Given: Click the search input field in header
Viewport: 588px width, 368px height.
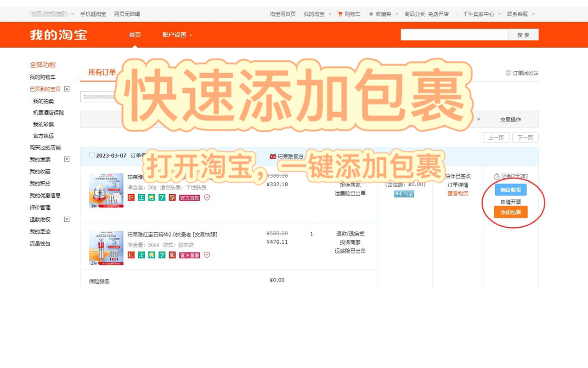Looking at the screenshot, I should point(454,35).
